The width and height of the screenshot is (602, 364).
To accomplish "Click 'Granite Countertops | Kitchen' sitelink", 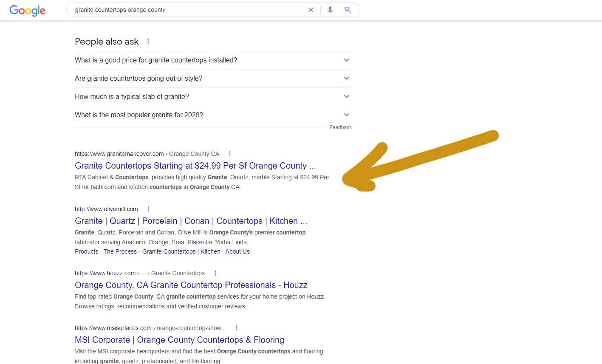I will 181,251.
